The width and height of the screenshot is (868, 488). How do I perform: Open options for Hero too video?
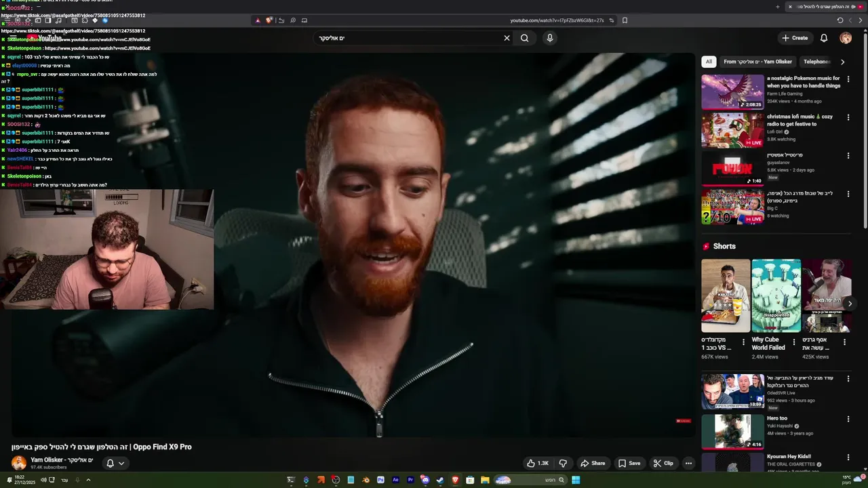[848, 420]
